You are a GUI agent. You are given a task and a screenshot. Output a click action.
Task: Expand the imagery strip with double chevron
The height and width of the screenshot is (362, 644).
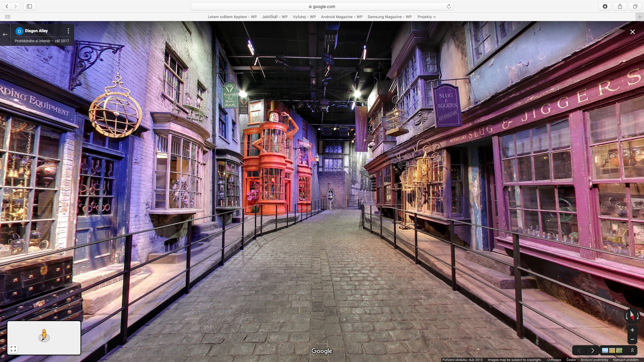click(x=632, y=350)
